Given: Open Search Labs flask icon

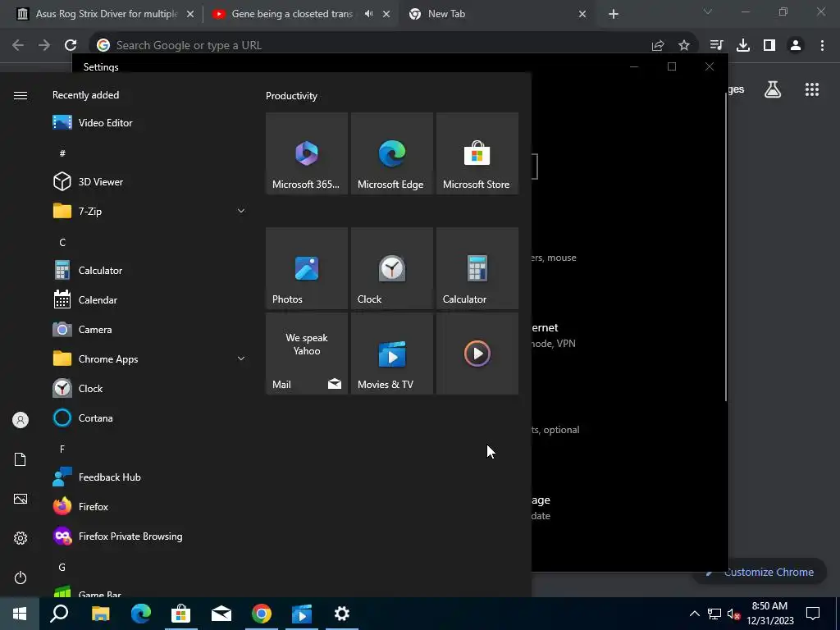Looking at the screenshot, I should point(773,89).
